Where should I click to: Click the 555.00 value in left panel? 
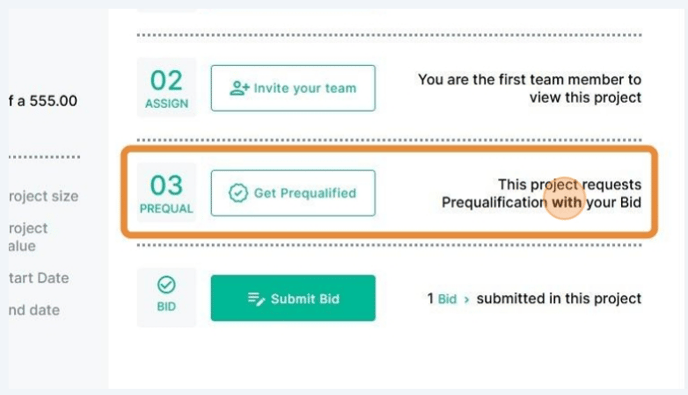pyautogui.click(x=54, y=101)
